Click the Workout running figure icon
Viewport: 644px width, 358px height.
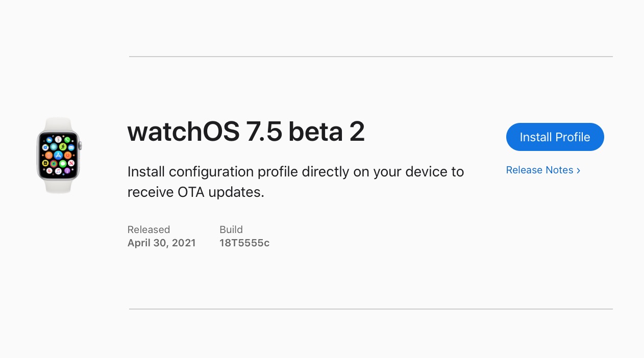point(63,147)
